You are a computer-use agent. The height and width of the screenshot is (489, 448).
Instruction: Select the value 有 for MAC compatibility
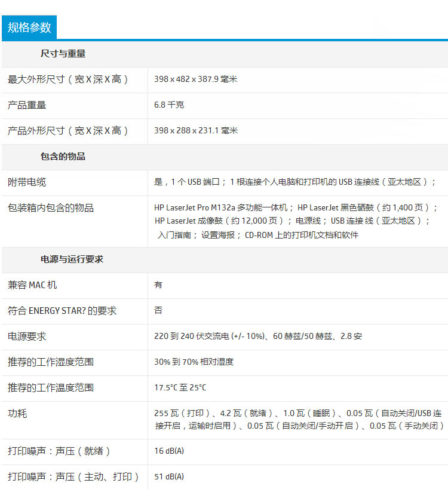click(158, 285)
